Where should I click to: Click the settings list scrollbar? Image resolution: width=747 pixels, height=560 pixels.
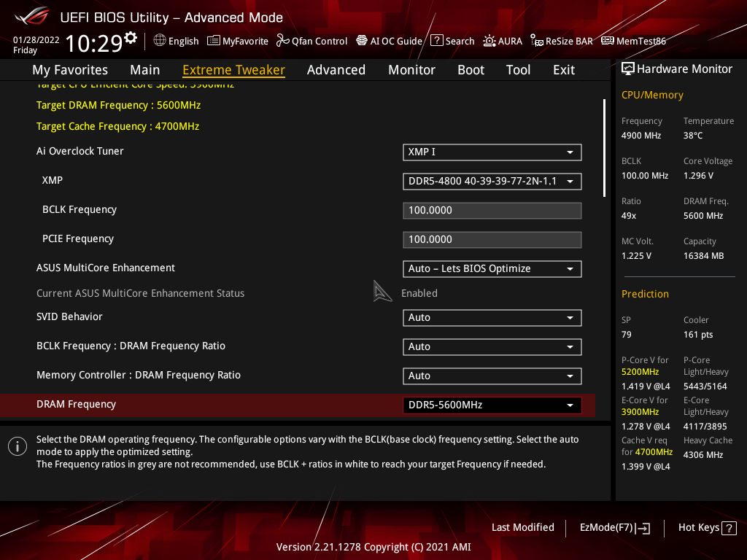point(604,147)
